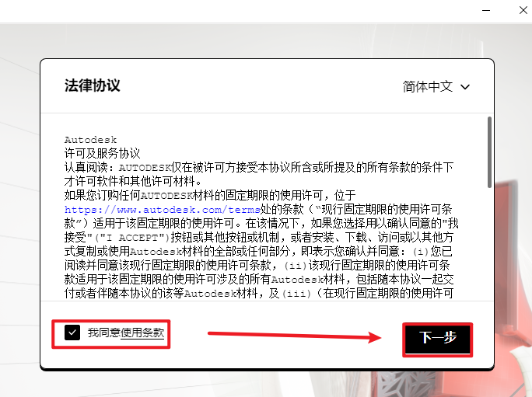
Task: Click the 我同意 label text
Action: point(104,333)
